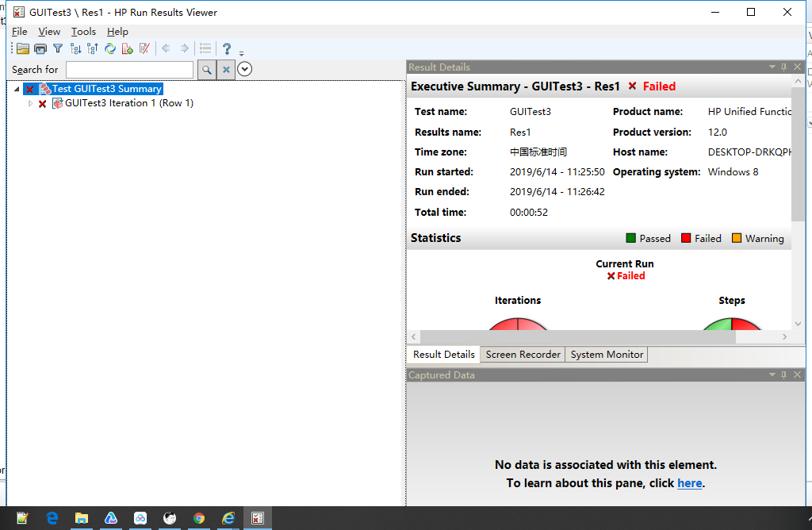Viewport: 812px width, 530px height.
Task: Click the orange Warning legend swatch
Action: [x=737, y=238]
